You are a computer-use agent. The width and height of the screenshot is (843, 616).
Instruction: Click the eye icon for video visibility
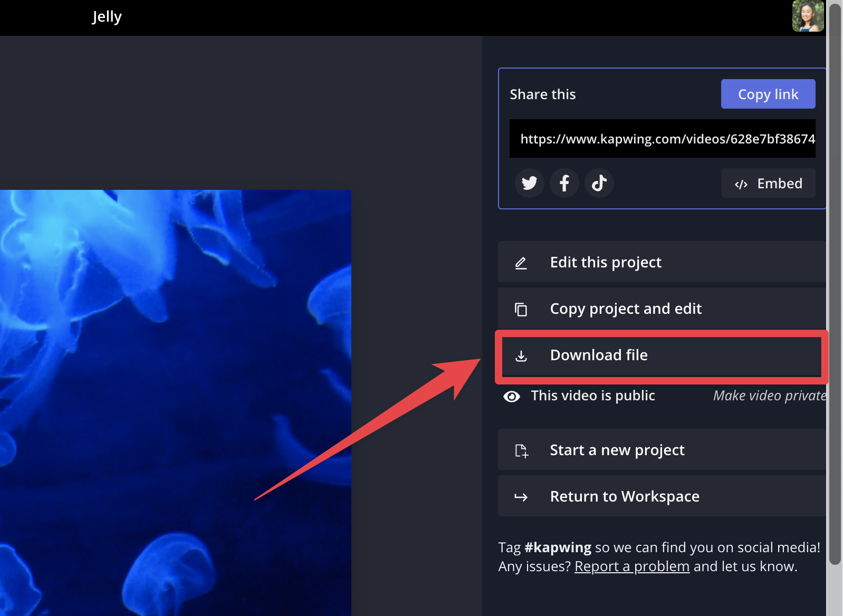click(511, 397)
